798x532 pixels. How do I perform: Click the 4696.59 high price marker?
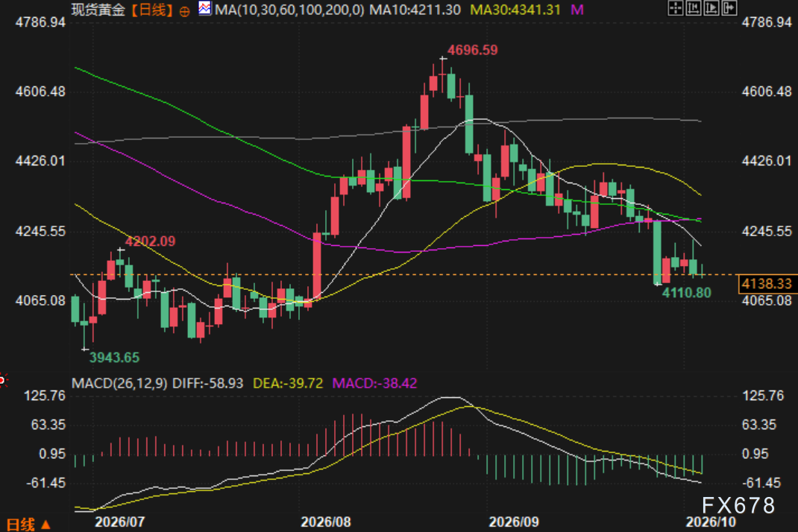tap(472, 50)
